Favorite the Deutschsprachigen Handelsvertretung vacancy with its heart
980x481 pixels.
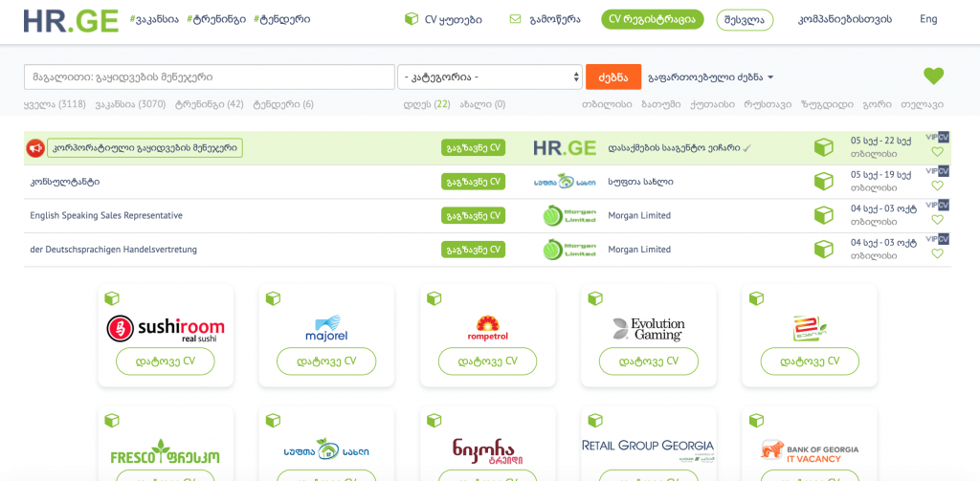click(x=937, y=253)
